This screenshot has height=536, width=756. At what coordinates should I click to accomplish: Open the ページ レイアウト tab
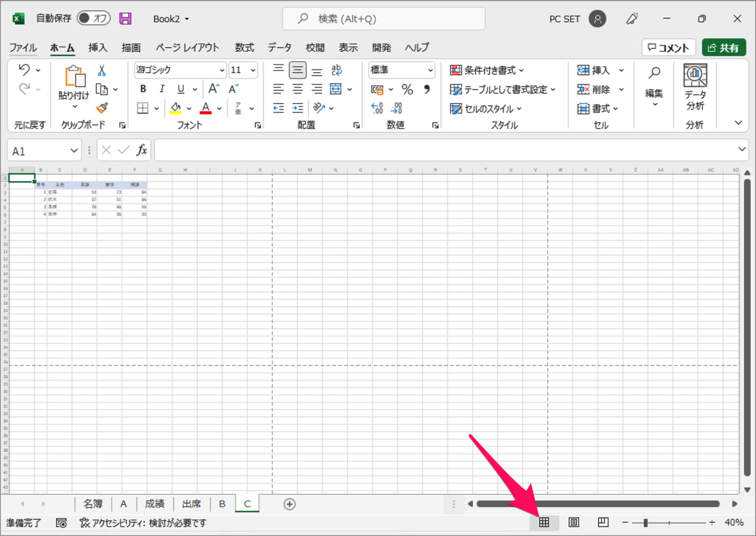click(x=187, y=48)
